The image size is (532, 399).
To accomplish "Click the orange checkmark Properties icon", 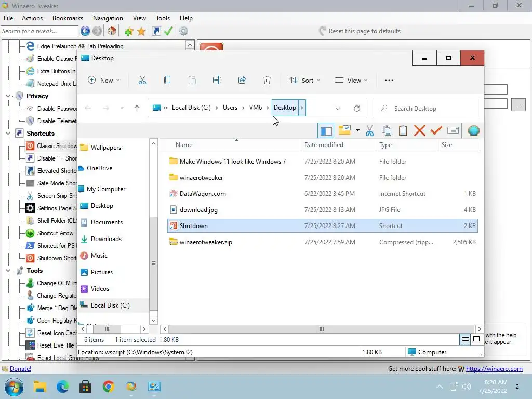I will coord(436,130).
